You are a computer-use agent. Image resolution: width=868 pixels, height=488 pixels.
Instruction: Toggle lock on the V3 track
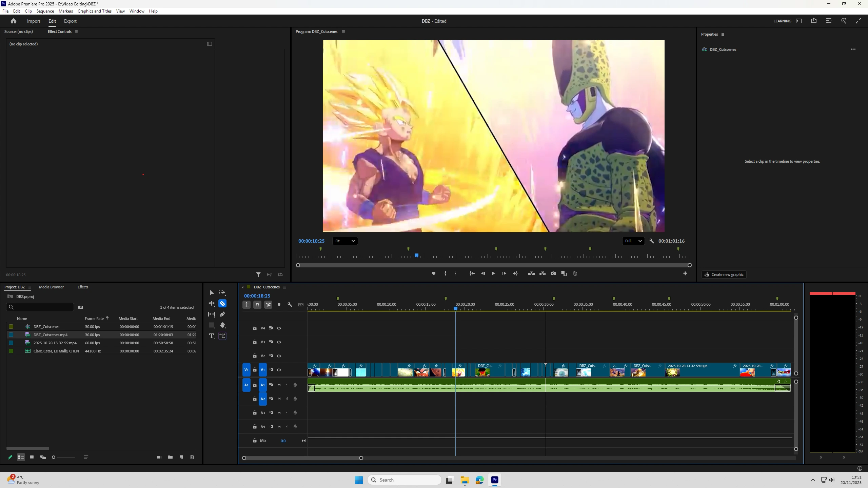coord(255,342)
